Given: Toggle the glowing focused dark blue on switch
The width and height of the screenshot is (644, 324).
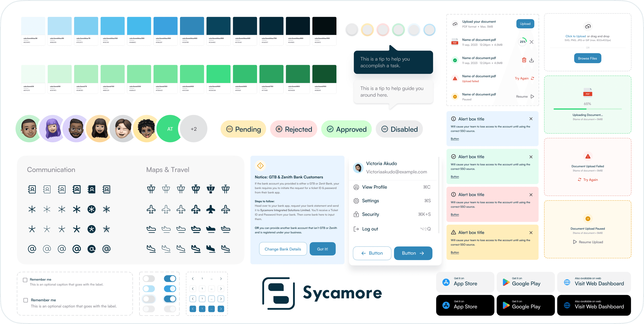Looking at the screenshot, I should click(x=170, y=299).
